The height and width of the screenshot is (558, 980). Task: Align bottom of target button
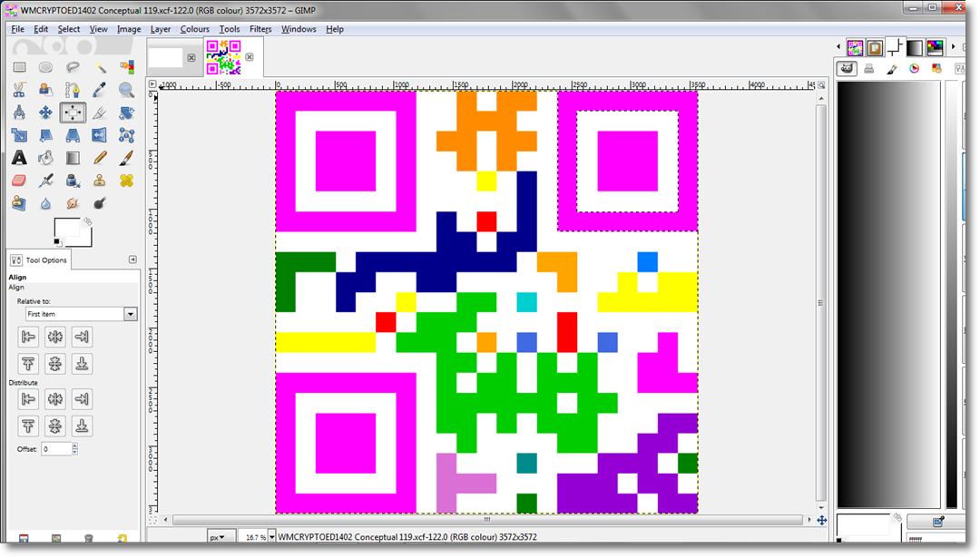82,364
